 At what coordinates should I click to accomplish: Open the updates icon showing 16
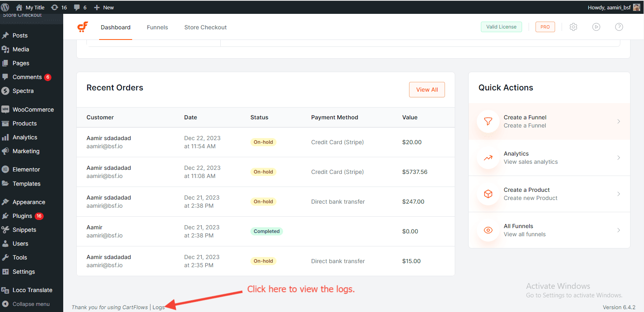[x=59, y=7]
